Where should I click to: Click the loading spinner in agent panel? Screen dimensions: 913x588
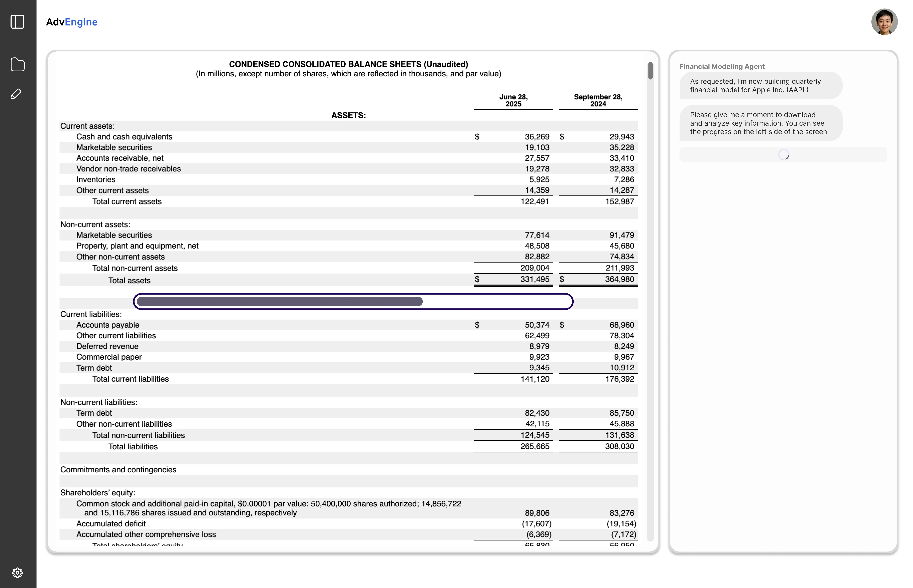783,155
